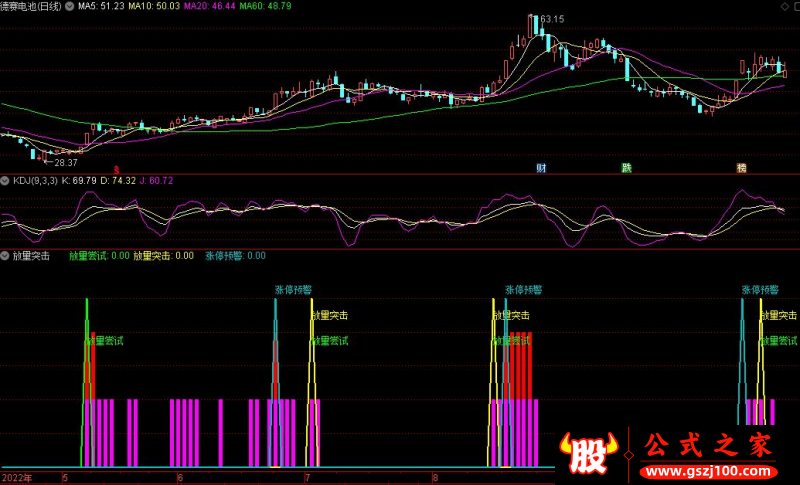Screen dimensions: 800x485
Task: Click the J: 60.72 value
Action: point(156,181)
